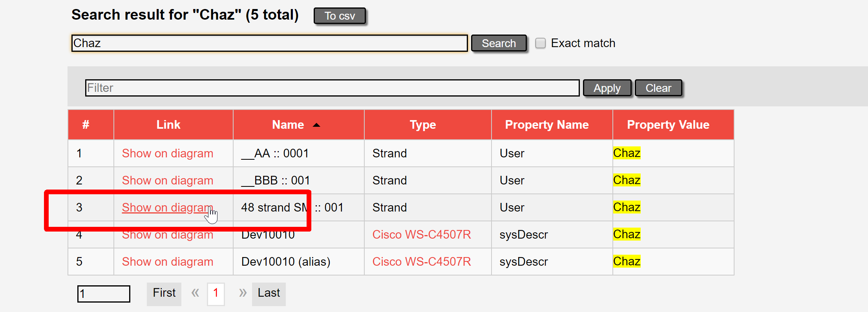Click the Property Value column header
Screen dimensions: 868x312
click(668, 125)
